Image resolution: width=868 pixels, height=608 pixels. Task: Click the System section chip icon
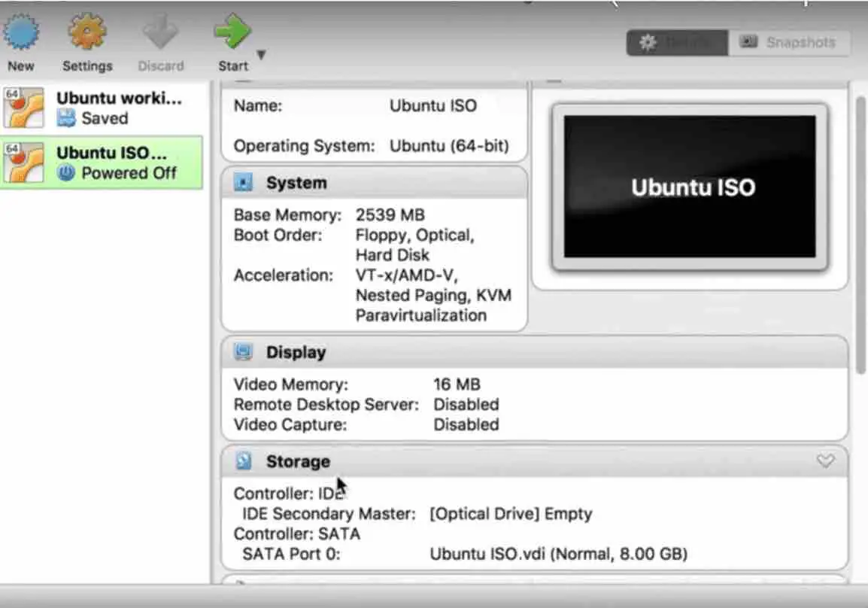[244, 182]
